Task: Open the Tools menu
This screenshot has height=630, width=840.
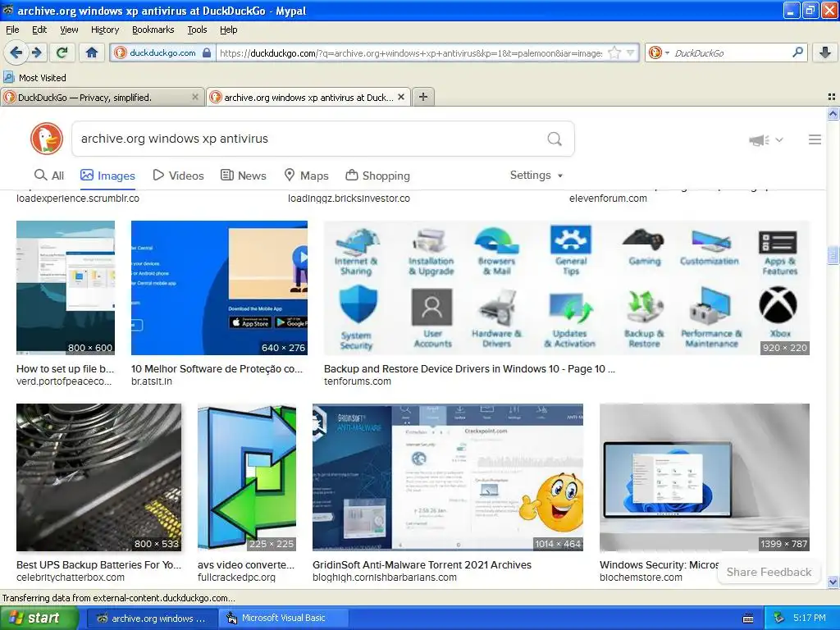Action: point(197,30)
